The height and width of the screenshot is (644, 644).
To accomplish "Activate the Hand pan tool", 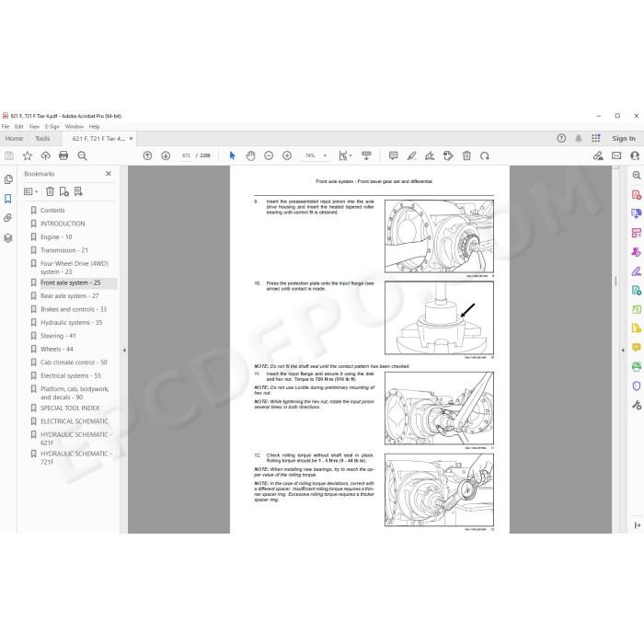I will tap(250, 155).
